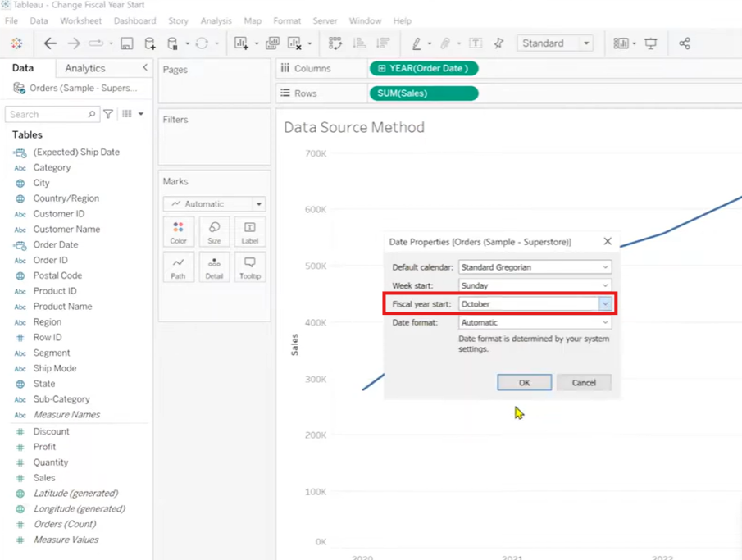Click the Redo forward arrow
742x560 pixels.
click(x=74, y=43)
